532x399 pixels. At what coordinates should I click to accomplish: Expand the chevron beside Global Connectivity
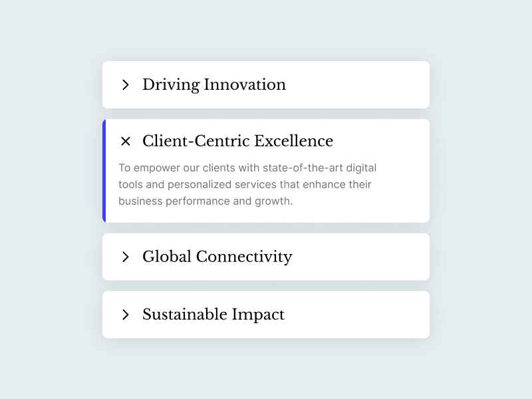point(125,257)
